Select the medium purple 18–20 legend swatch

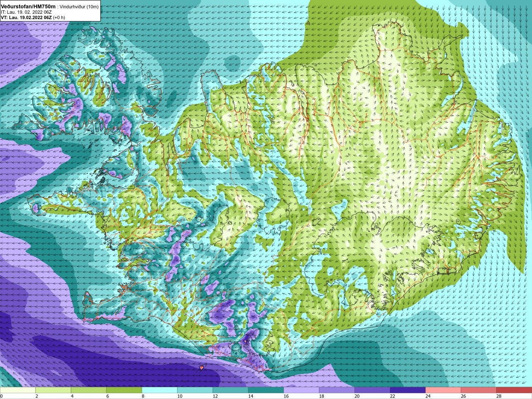[337, 390]
